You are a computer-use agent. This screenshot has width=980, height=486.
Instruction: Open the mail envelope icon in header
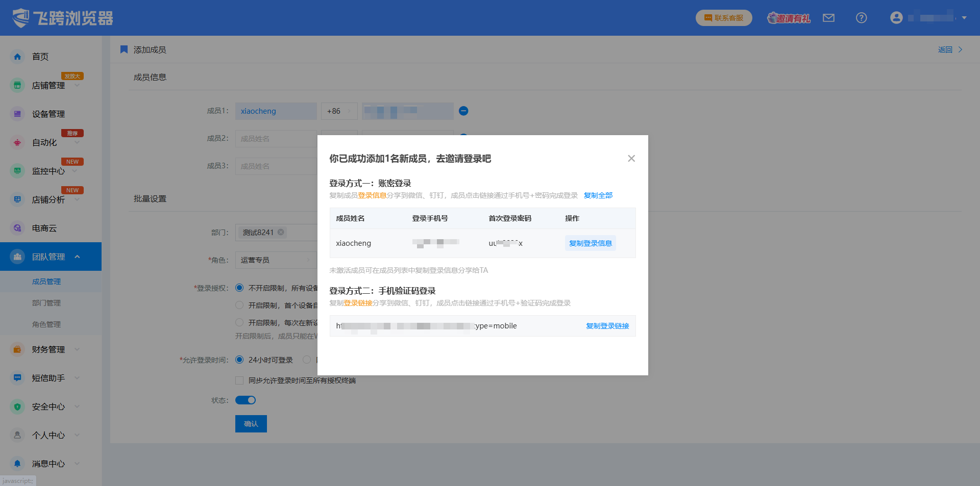coord(828,18)
